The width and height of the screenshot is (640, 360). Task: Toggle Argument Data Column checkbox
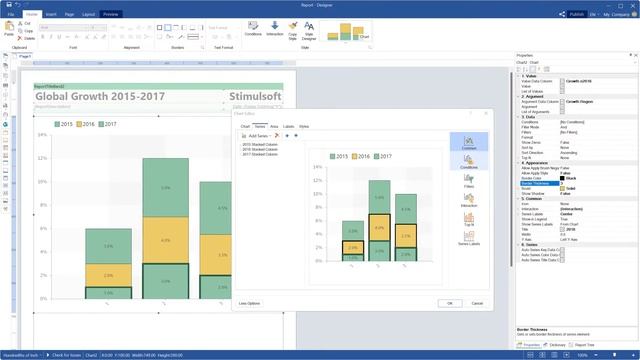tap(562, 102)
